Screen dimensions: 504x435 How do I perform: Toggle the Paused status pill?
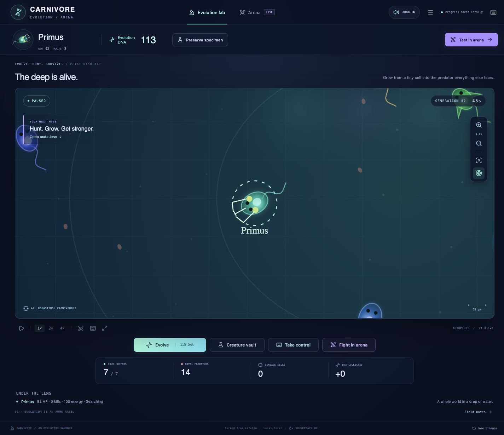coord(37,101)
